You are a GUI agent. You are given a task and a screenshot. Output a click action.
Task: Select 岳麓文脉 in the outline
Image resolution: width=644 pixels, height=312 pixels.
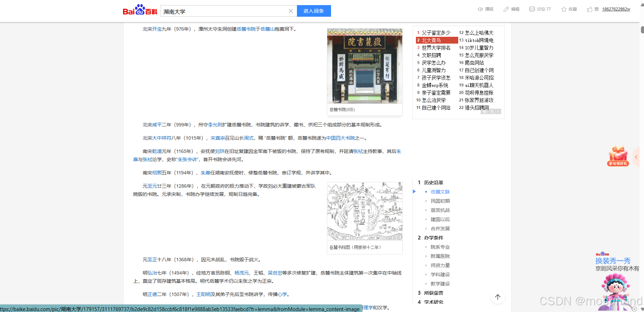coord(440,192)
